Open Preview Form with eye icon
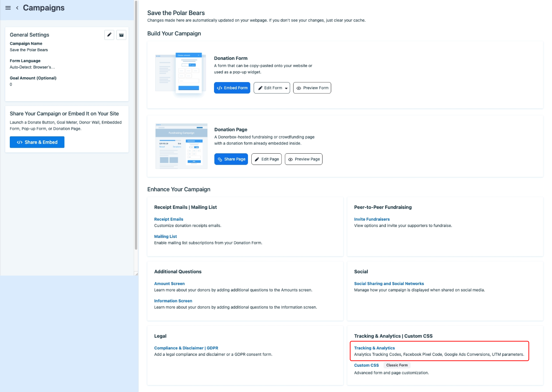The image size is (552, 392). point(312,88)
